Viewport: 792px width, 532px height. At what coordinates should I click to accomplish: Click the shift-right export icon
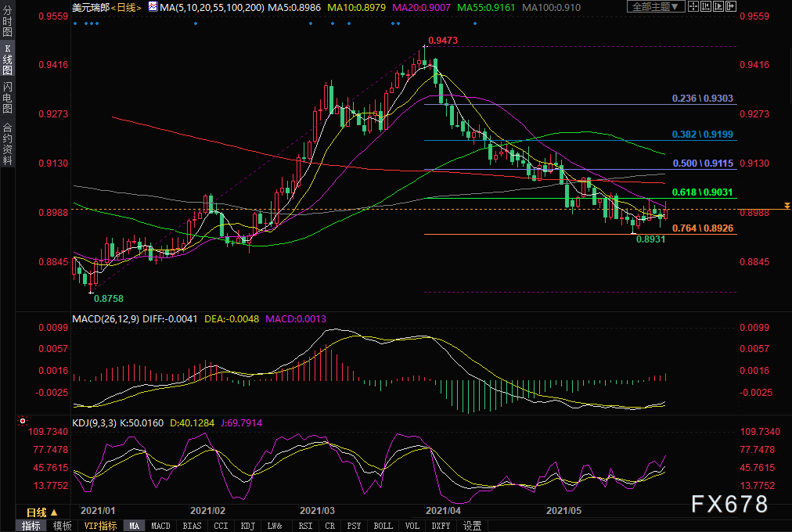tap(731, 6)
